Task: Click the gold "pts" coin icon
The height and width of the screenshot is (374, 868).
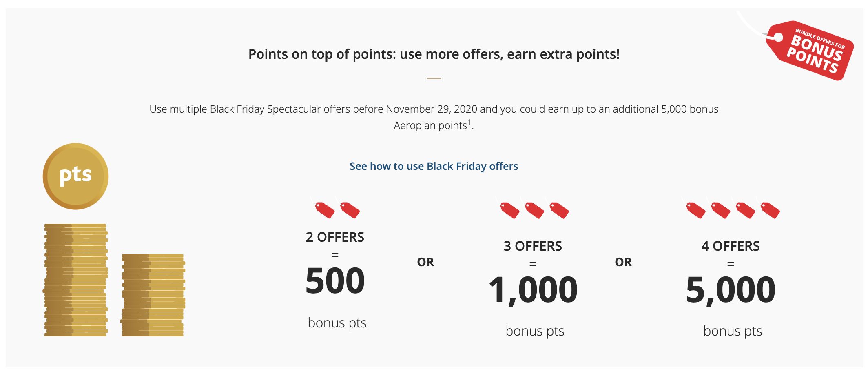Action: point(75,176)
